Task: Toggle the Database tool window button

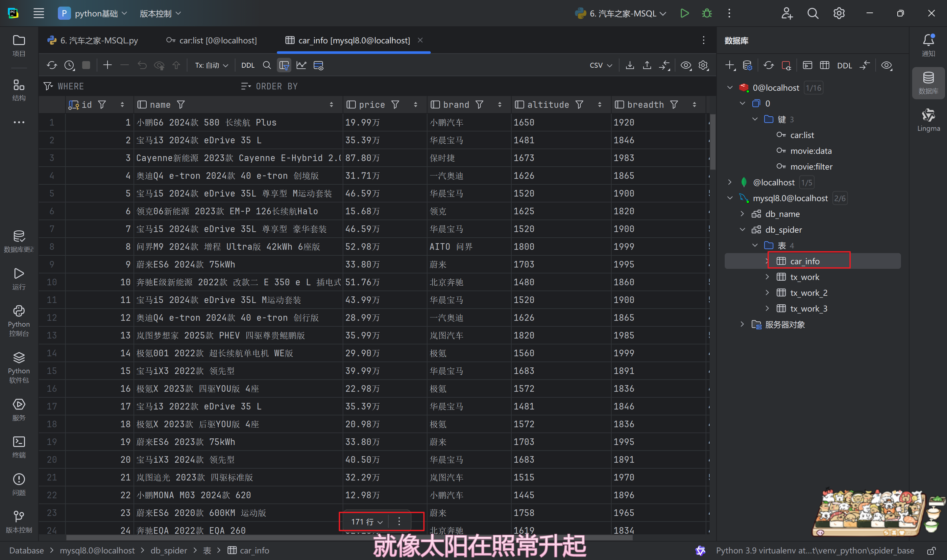Action: [928, 82]
